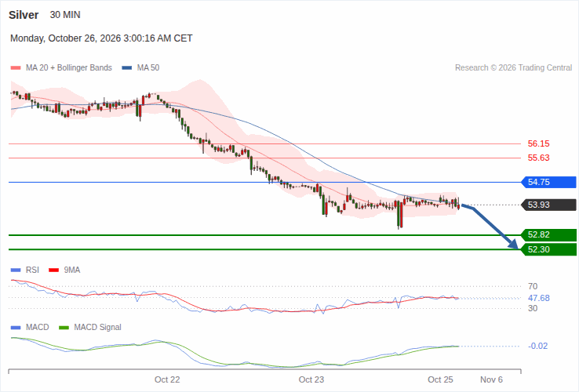This screenshot has width=579, height=392.
Task: Click the Nov 6 date axis label
Action: point(491,379)
